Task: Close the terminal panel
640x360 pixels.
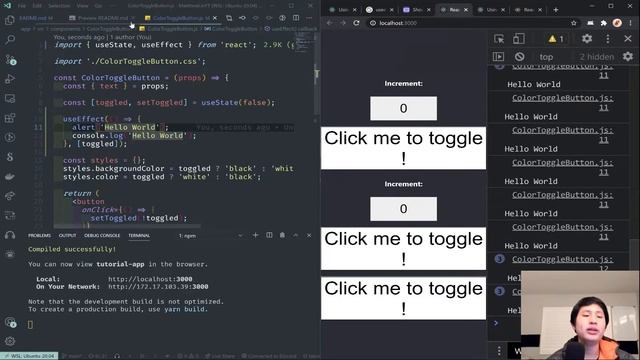Action: pyautogui.click(x=309, y=235)
